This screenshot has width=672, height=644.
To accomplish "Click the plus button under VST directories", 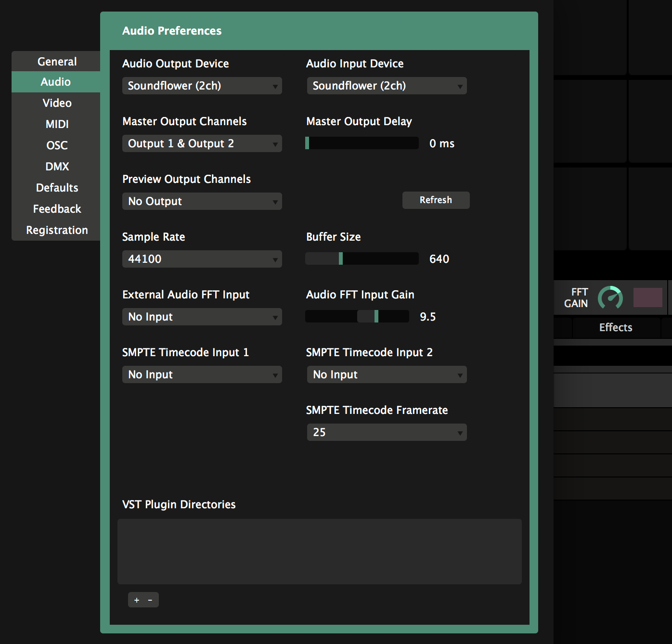I will coord(137,600).
